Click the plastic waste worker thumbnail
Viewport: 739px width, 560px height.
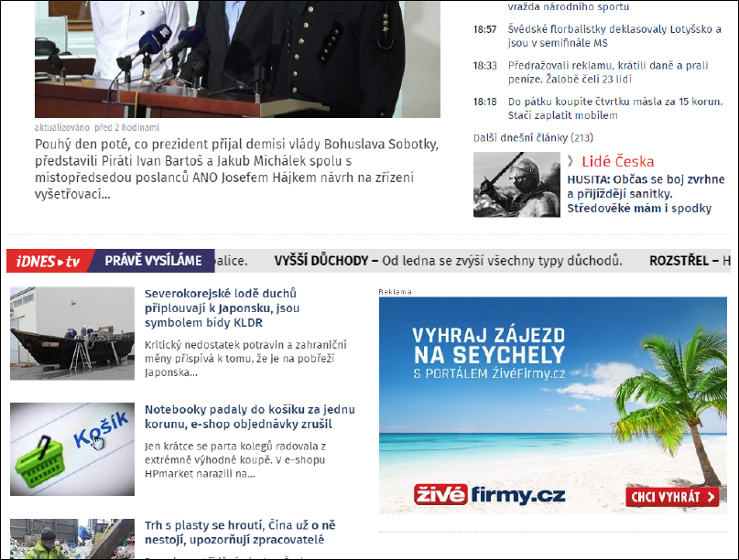point(72,538)
